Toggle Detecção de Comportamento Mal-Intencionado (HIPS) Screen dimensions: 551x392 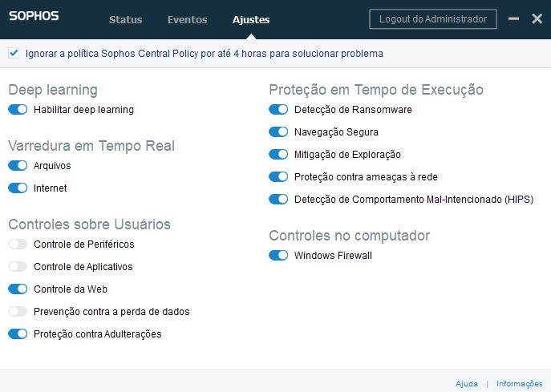(278, 199)
